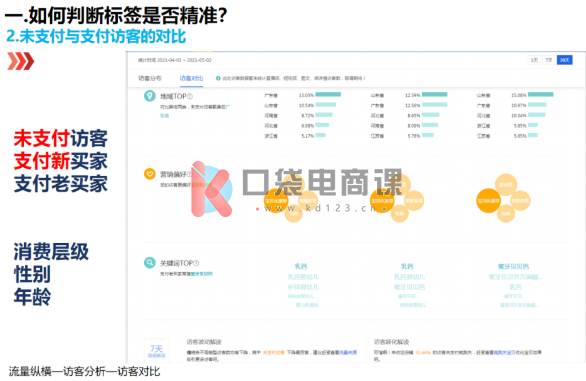Click keyword 乳钙 at top of first column
586x381 pixels.
[x=301, y=266]
